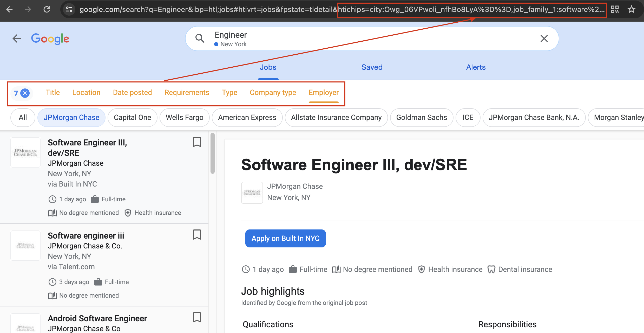Save the Software Engineer III, dev/SRE job bookmark
Image resolution: width=644 pixels, height=333 pixels.
pyautogui.click(x=197, y=142)
